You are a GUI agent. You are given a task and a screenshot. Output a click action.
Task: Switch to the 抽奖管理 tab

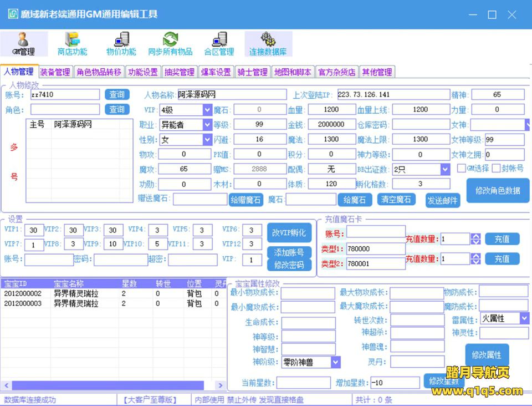[x=180, y=72]
